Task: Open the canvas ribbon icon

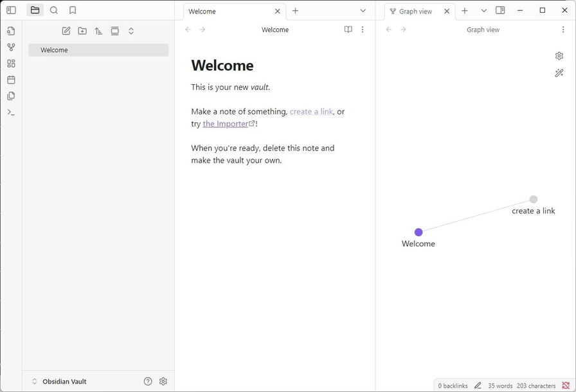Action: click(x=11, y=64)
